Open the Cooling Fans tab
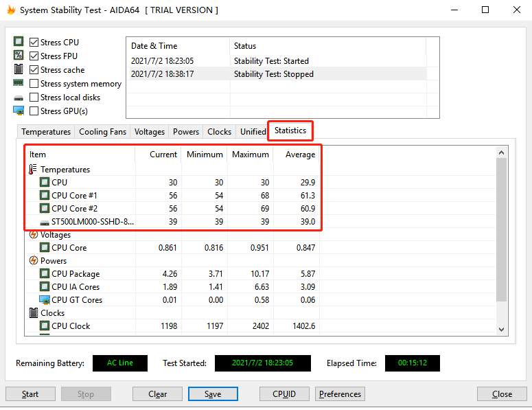532x410 pixels. [102, 132]
